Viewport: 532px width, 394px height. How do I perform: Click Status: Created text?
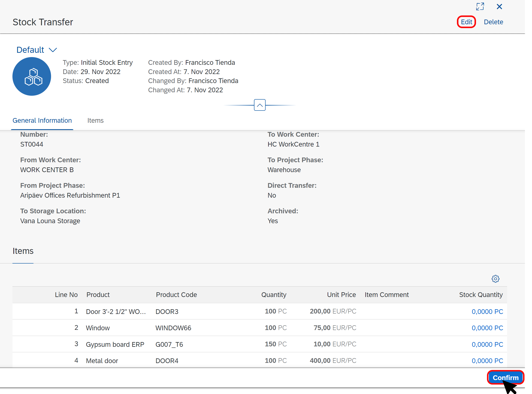(x=86, y=81)
